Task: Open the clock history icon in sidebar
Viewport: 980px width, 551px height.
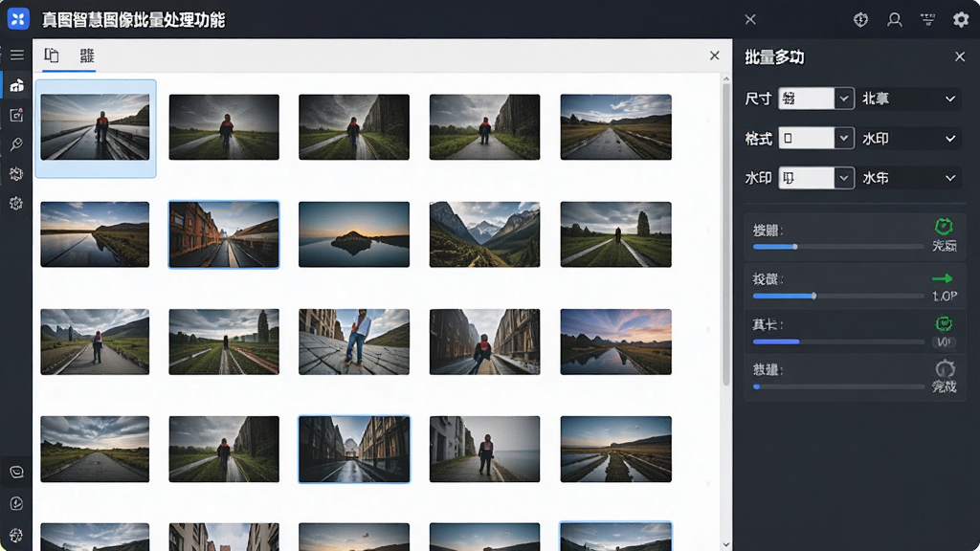Action: coord(17,503)
